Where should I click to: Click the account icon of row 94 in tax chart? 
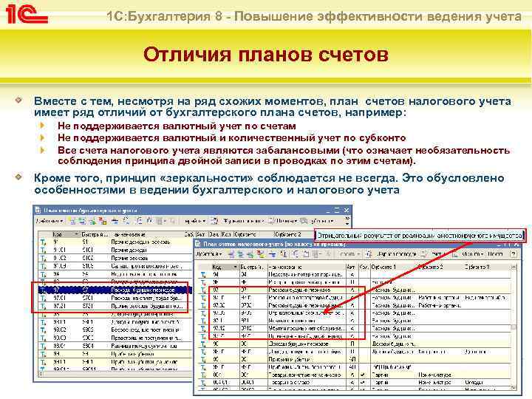pyautogui.click(x=203, y=274)
